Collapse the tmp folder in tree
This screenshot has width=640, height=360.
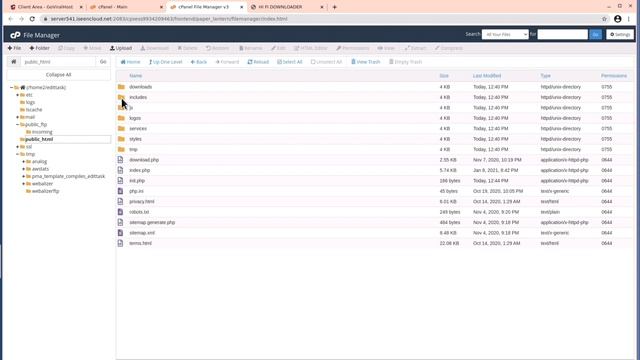[x=18, y=154]
